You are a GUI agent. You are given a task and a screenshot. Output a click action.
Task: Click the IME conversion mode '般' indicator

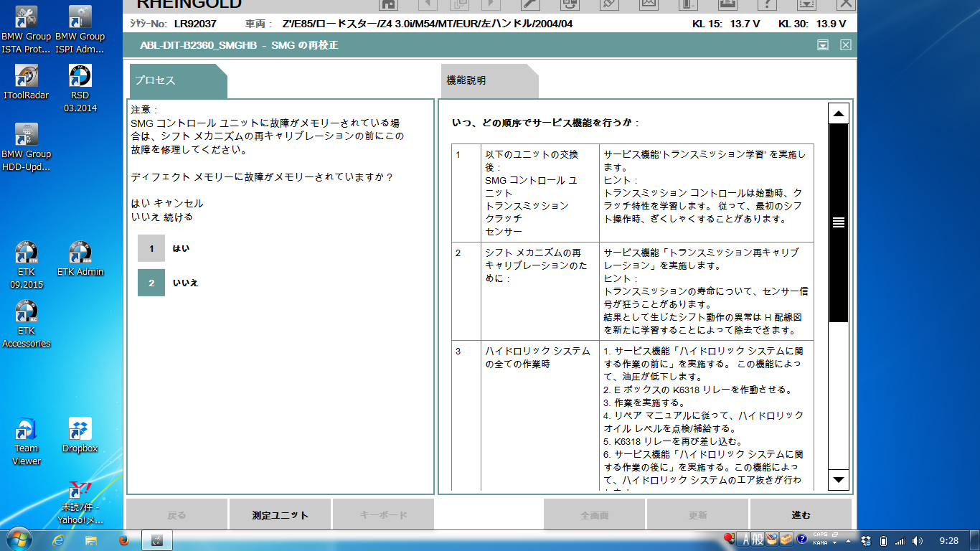(x=757, y=540)
